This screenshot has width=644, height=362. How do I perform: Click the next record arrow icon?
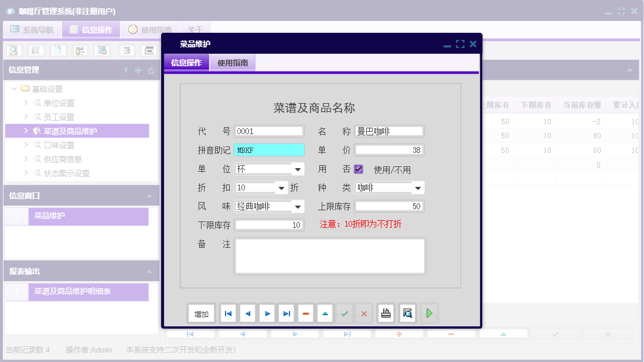pos(267,313)
